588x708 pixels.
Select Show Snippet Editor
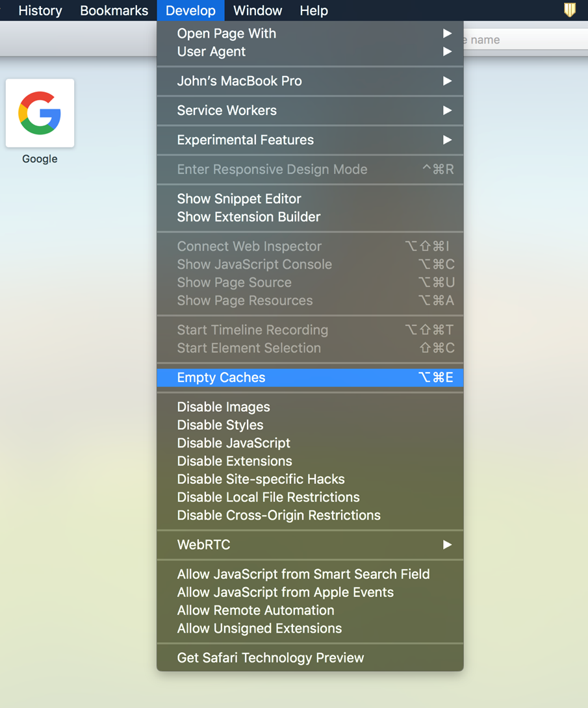coord(311,199)
